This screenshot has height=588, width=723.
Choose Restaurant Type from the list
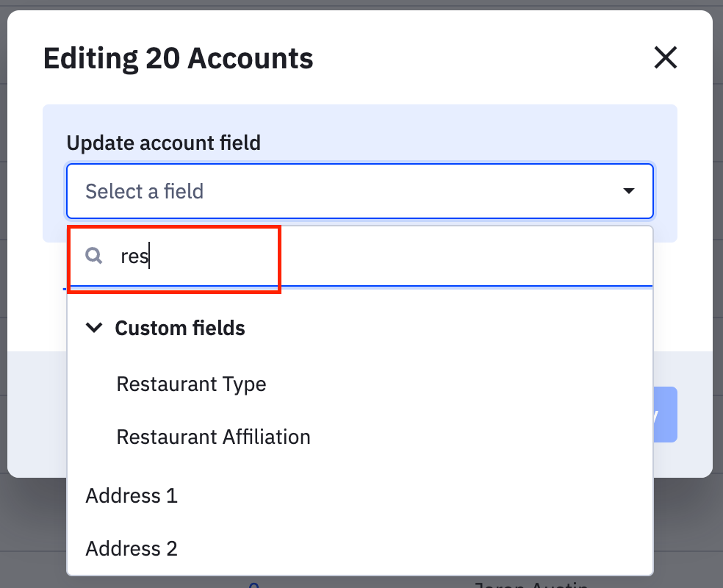click(x=191, y=384)
